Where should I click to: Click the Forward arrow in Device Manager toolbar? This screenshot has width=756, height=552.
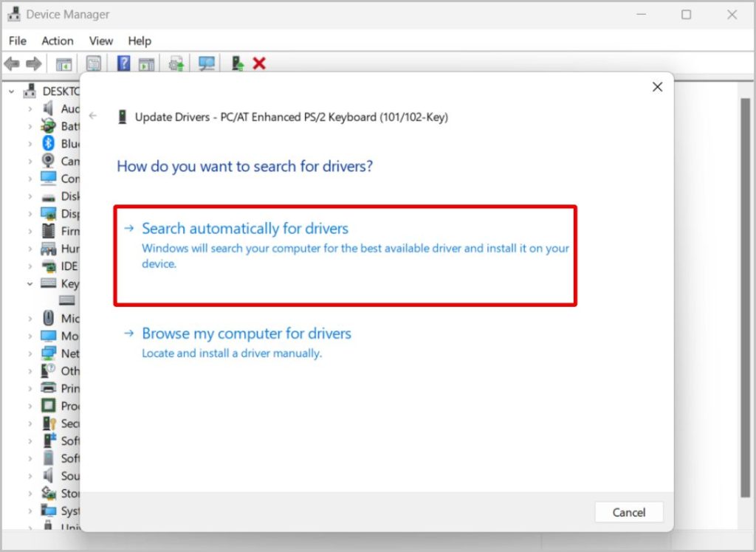[33, 63]
